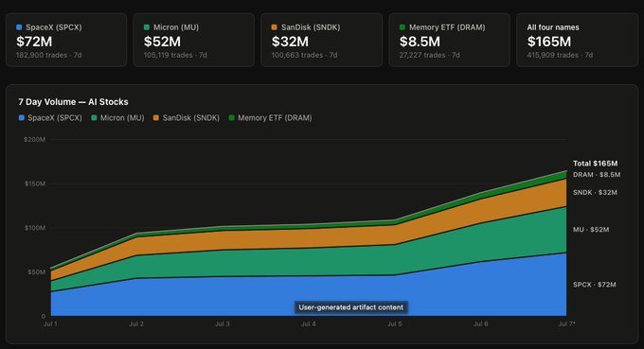This screenshot has height=349, width=644.
Task: Toggle Memory ETF (DRAM) series in chart legend
Action: pos(270,118)
